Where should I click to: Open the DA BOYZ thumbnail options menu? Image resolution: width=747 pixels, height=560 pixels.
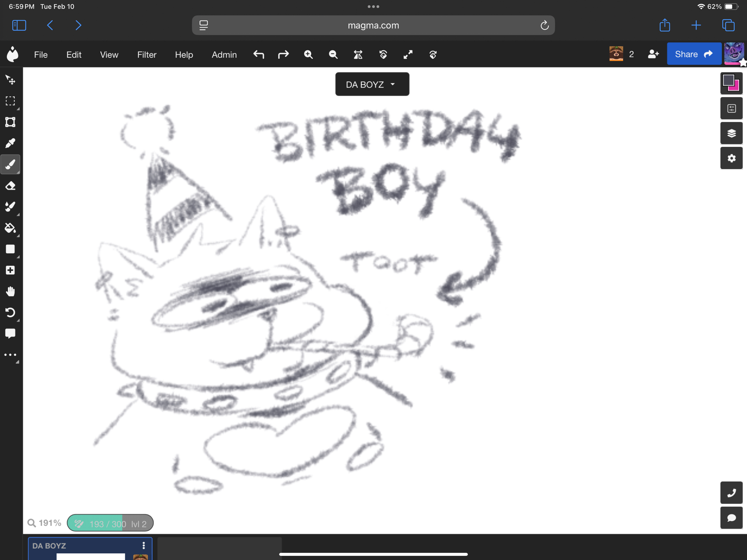pyautogui.click(x=144, y=545)
